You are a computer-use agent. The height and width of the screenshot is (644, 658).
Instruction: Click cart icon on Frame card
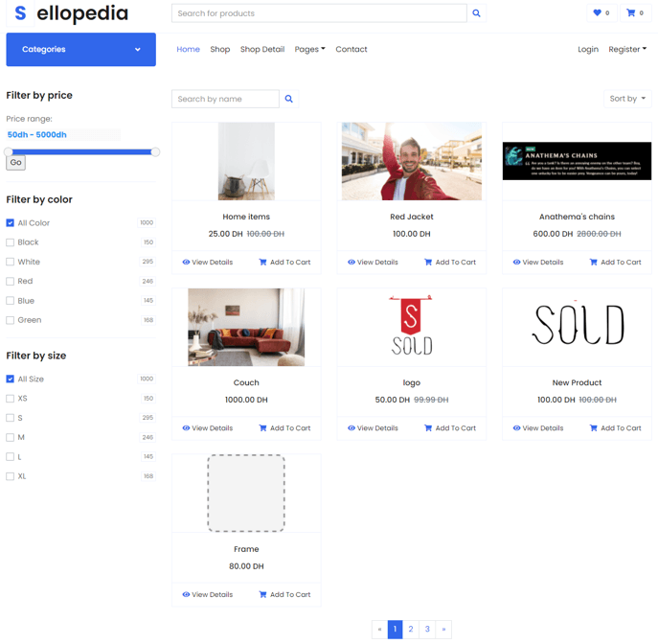pos(262,594)
